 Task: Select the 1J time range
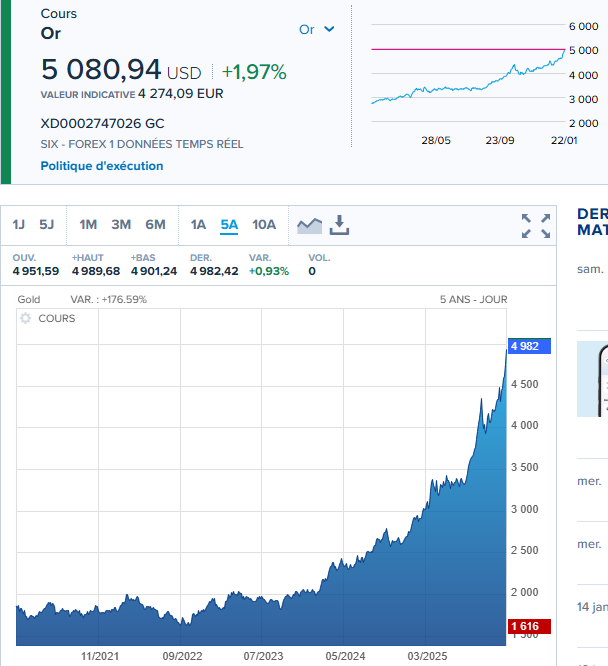[x=19, y=225]
